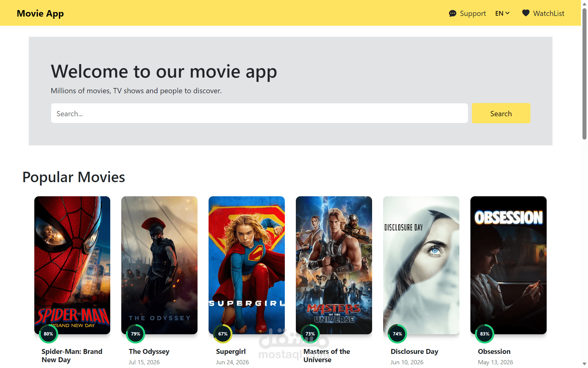
Task: Click the 79% rating circle on The Odyssey
Action: 136,334
